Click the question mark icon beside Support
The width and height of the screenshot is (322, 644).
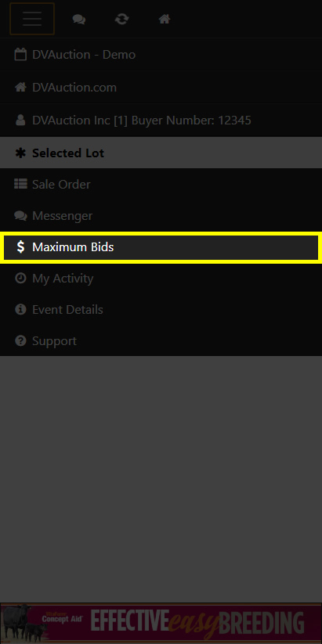[20, 340]
